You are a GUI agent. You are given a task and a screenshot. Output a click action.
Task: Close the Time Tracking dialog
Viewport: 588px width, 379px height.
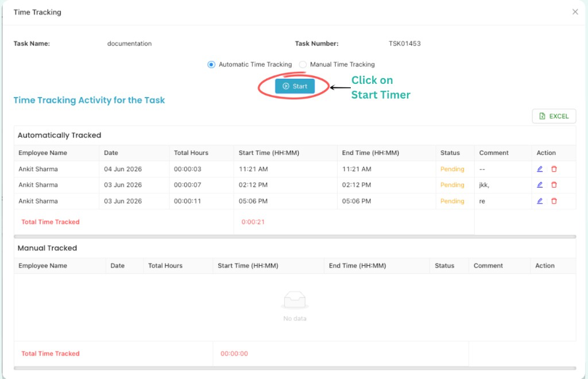[x=575, y=12]
